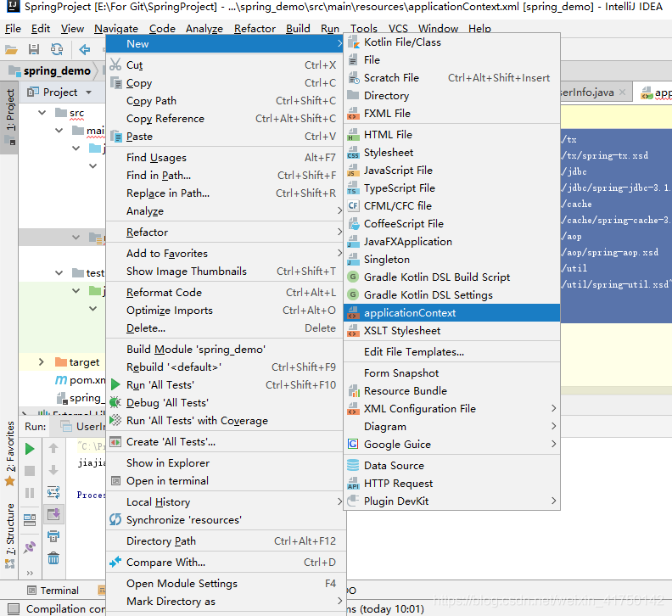672x616 pixels.
Task: Click the restore layout icon in Run panel
Action: click(x=30, y=520)
